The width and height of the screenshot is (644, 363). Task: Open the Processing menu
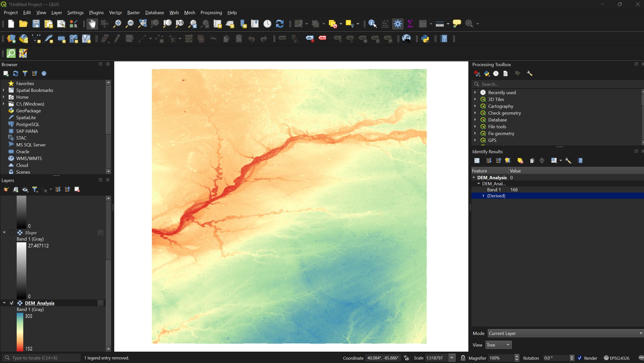[211, 12]
